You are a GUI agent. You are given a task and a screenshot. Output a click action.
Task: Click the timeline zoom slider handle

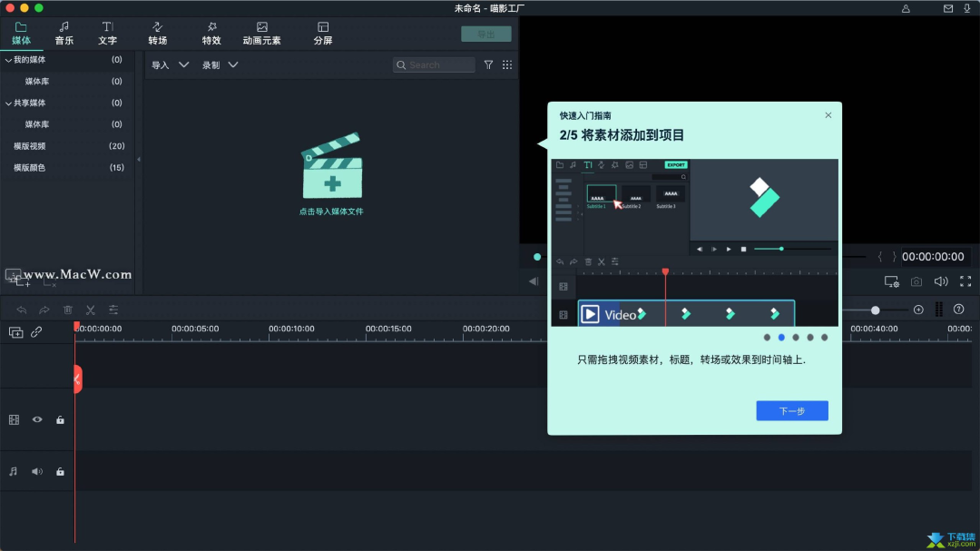pos(875,310)
